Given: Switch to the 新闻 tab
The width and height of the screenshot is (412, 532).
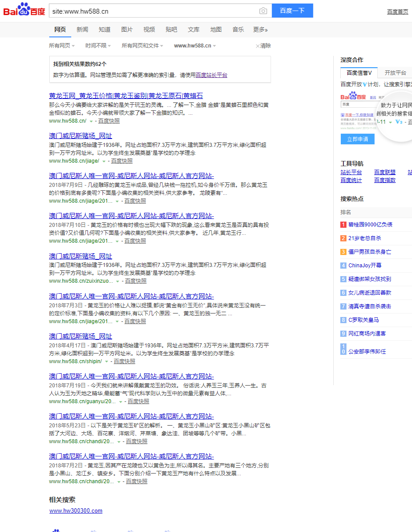Looking at the screenshot, I should point(82,29).
